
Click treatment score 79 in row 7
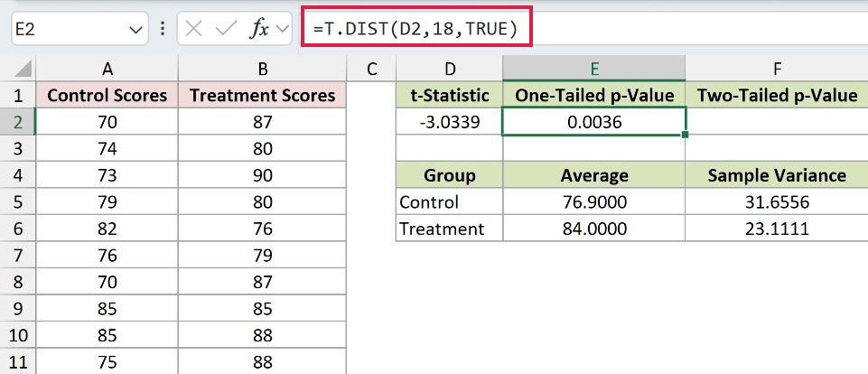(x=263, y=255)
